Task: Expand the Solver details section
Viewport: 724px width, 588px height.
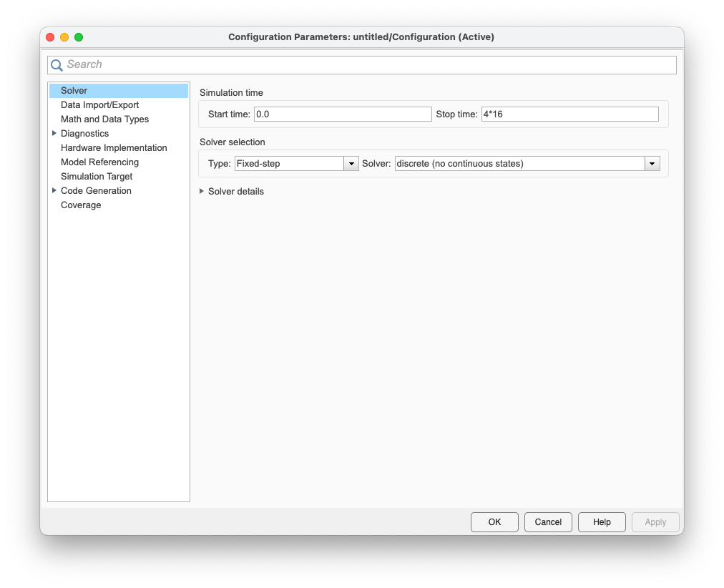Action: coord(202,191)
